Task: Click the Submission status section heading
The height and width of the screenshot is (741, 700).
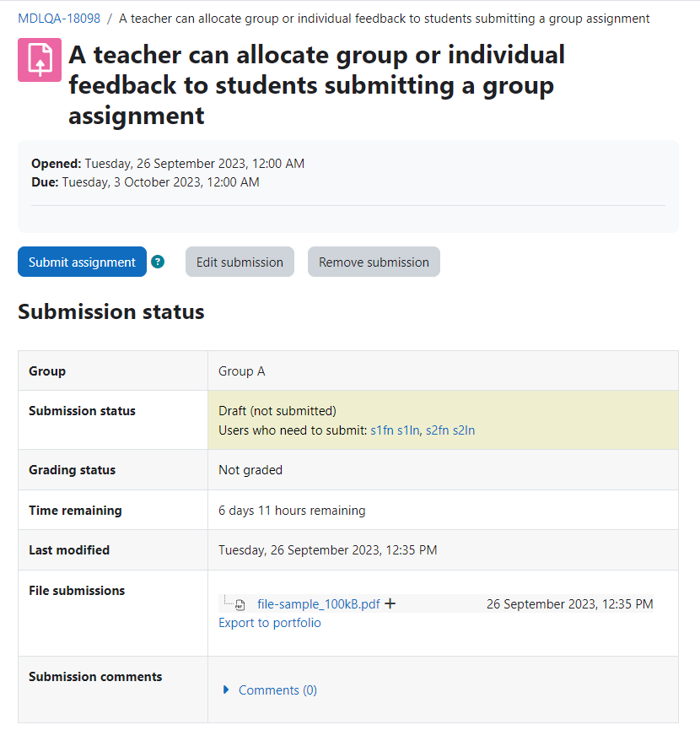Action: (x=111, y=312)
